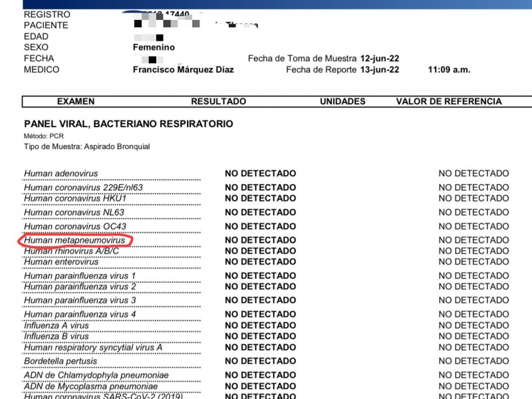Select the Influenza A virus entry
532x399 pixels.
pyautogui.click(x=57, y=326)
